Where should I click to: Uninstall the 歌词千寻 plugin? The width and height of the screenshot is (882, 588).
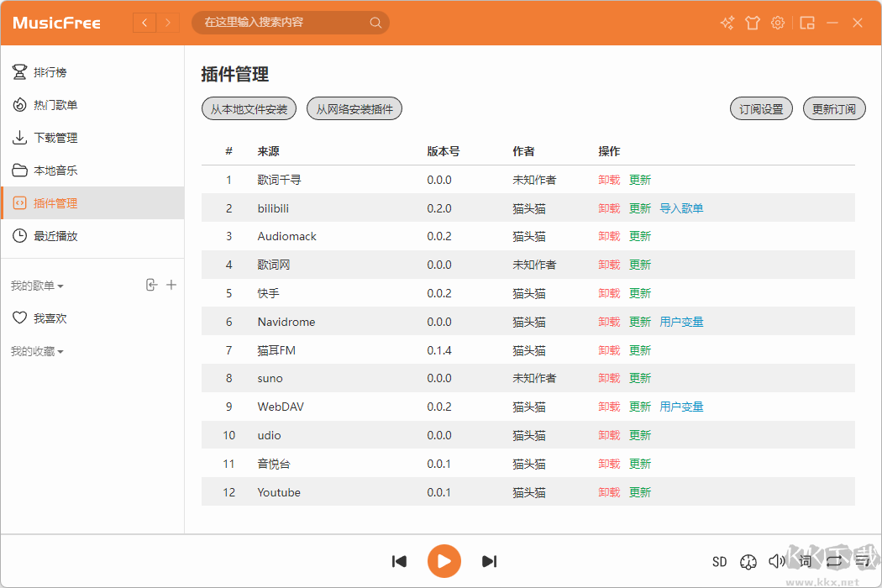[x=609, y=180]
